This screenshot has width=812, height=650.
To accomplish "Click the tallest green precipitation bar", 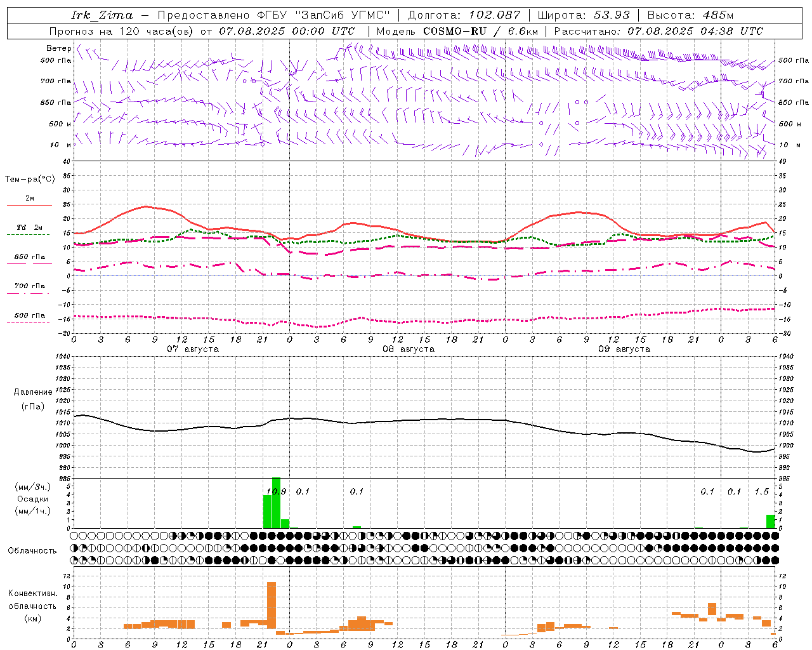I will click(x=276, y=503).
